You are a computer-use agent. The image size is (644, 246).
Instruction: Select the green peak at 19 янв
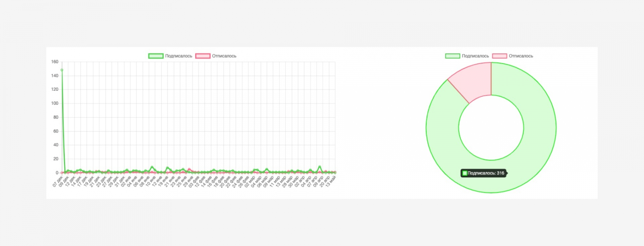(167, 168)
